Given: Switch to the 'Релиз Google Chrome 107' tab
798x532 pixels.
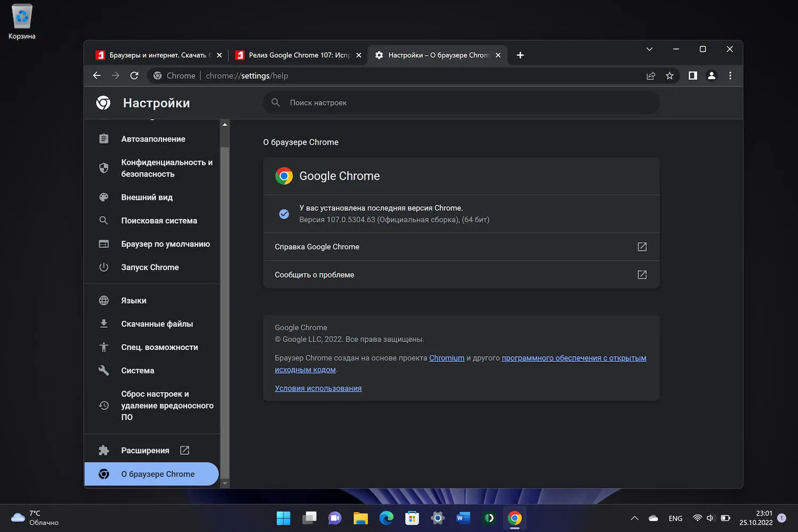Looking at the screenshot, I should tap(298, 55).
